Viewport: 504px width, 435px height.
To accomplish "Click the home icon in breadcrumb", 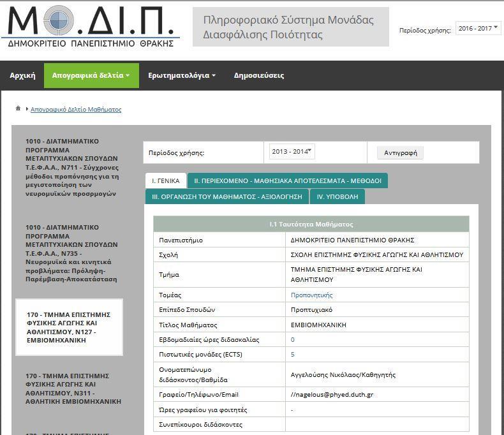I will pos(18,108).
